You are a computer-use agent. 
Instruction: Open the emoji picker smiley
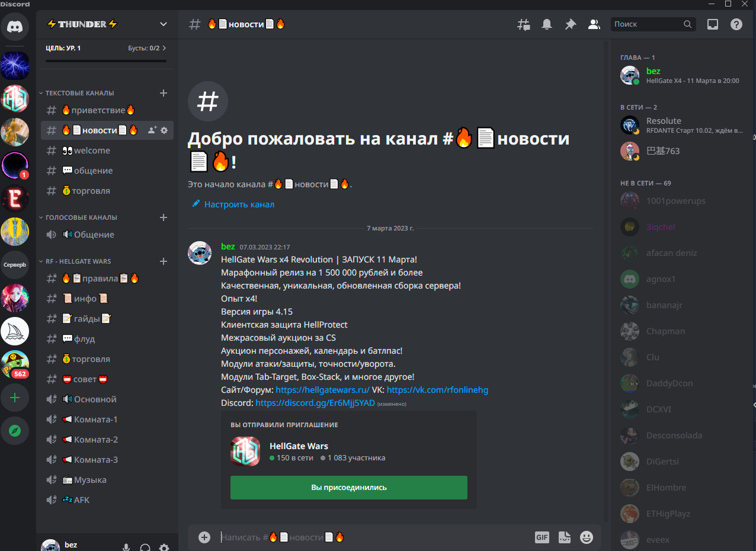click(587, 537)
